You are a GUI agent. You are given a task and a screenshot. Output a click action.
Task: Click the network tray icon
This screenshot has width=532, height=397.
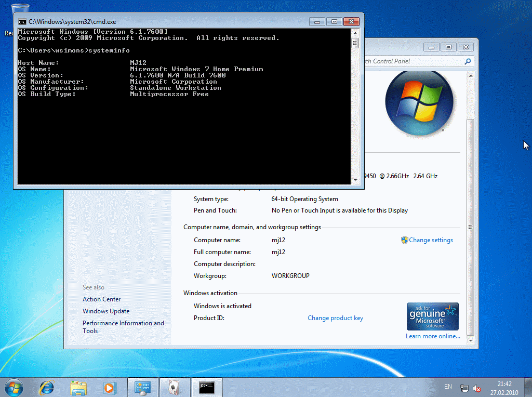[464, 388]
